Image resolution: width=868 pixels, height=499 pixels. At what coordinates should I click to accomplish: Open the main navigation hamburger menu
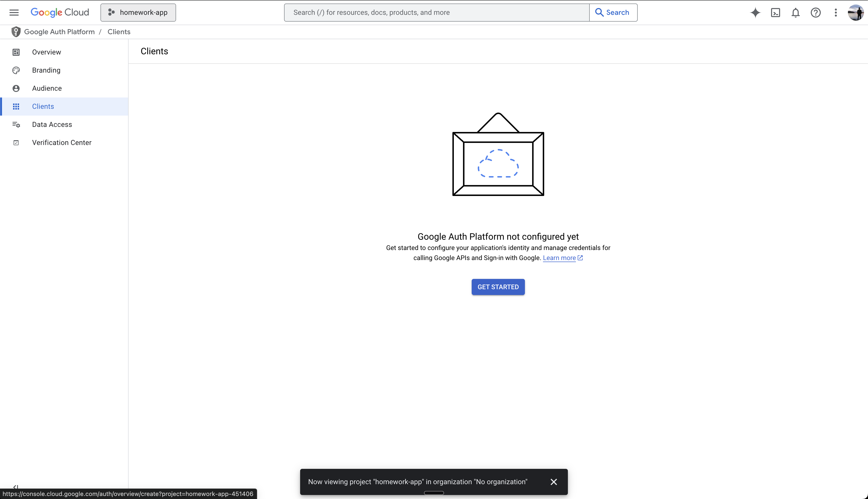click(14, 12)
